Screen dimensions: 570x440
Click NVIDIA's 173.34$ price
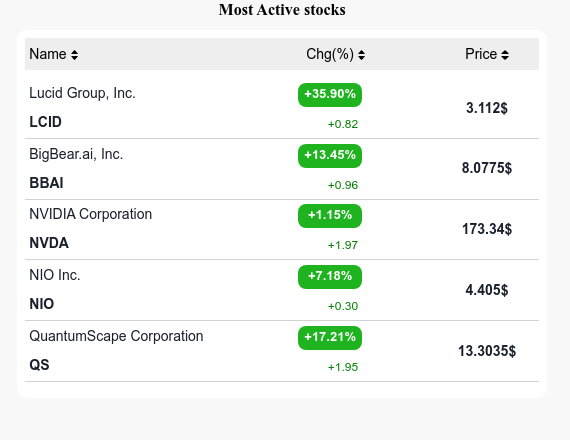(x=487, y=229)
